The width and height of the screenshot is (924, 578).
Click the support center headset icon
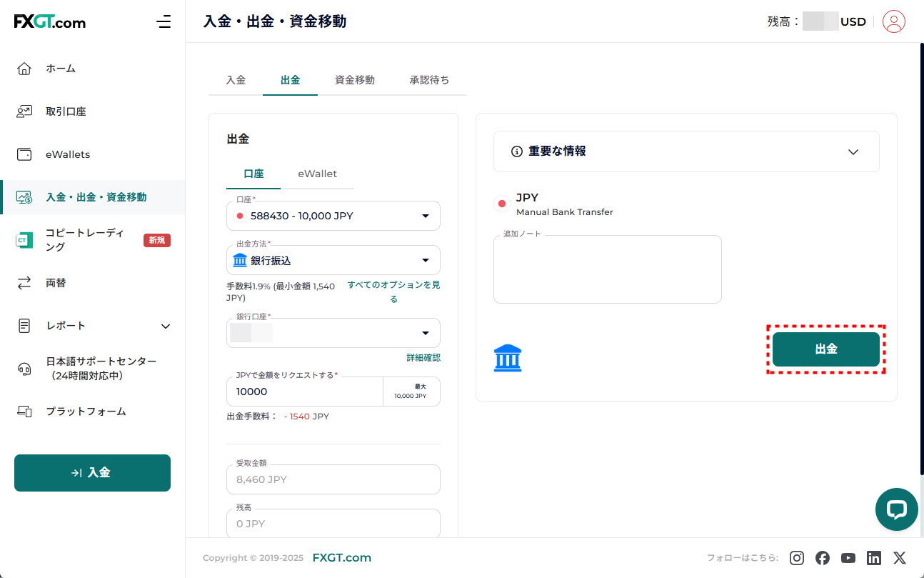pyautogui.click(x=24, y=369)
